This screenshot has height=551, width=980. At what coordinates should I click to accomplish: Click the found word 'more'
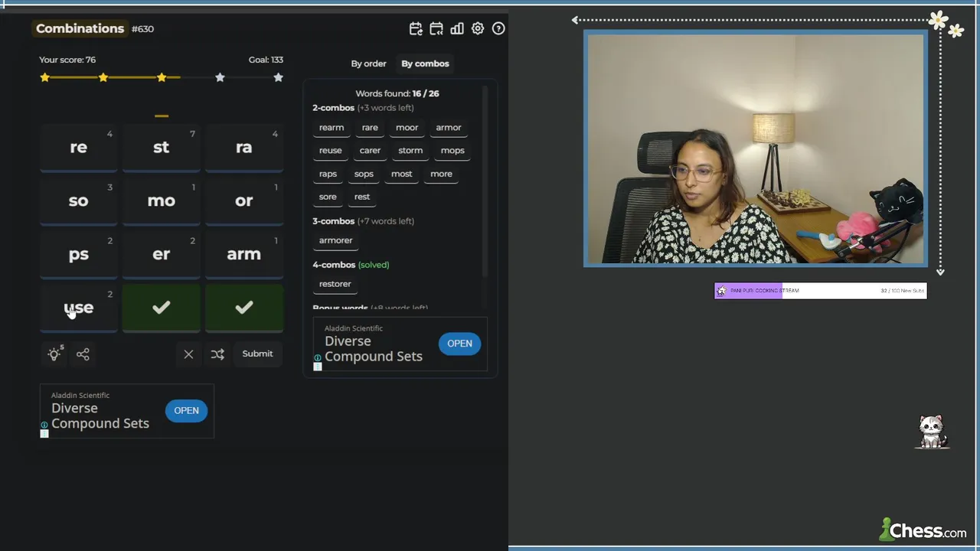(x=441, y=174)
